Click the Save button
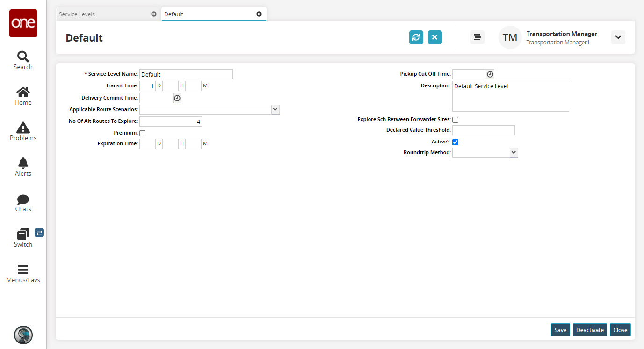The height and width of the screenshot is (349, 644). pos(560,330)
